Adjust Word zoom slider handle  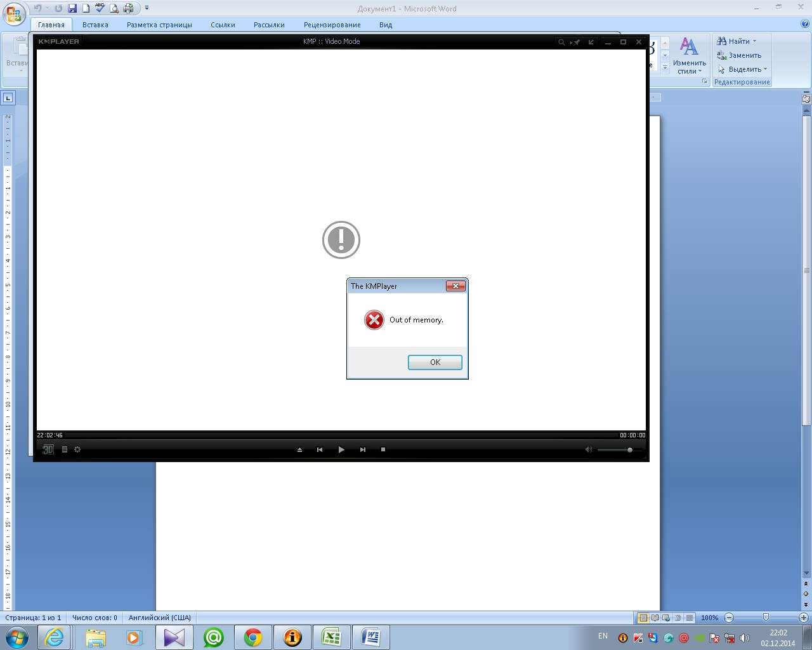click(766, 618)
